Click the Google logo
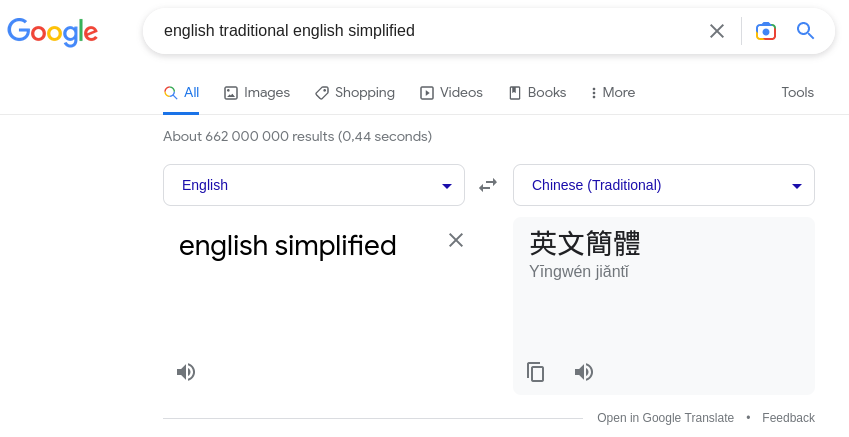Screen dimensions: 849x437 (x=53, y=32)
